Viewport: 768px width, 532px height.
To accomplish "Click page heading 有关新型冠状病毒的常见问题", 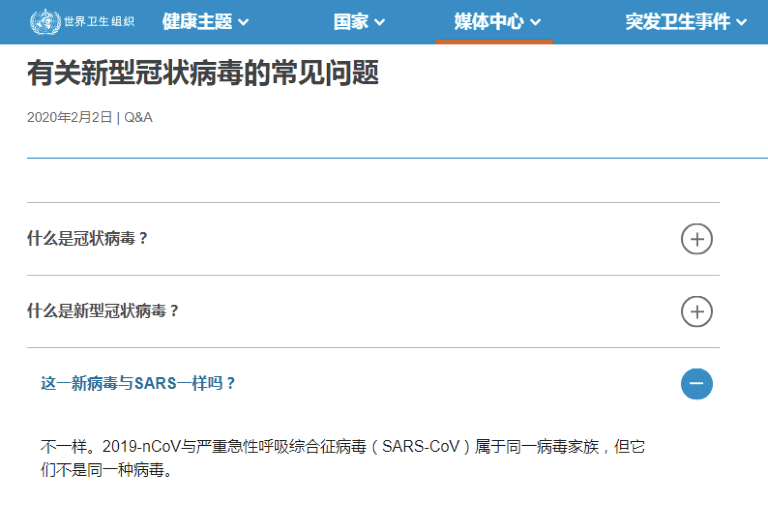I will pos(203,73).
